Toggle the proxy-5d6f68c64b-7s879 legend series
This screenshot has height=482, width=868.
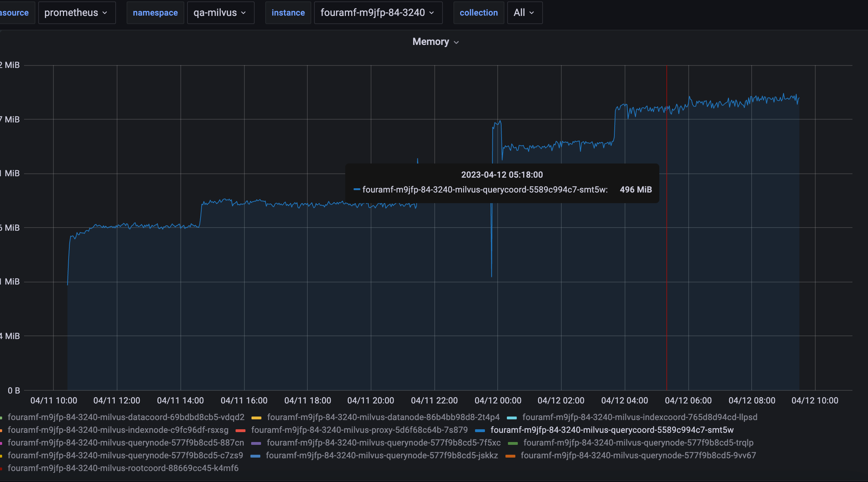pyautogui.click(x=359, y=430)
